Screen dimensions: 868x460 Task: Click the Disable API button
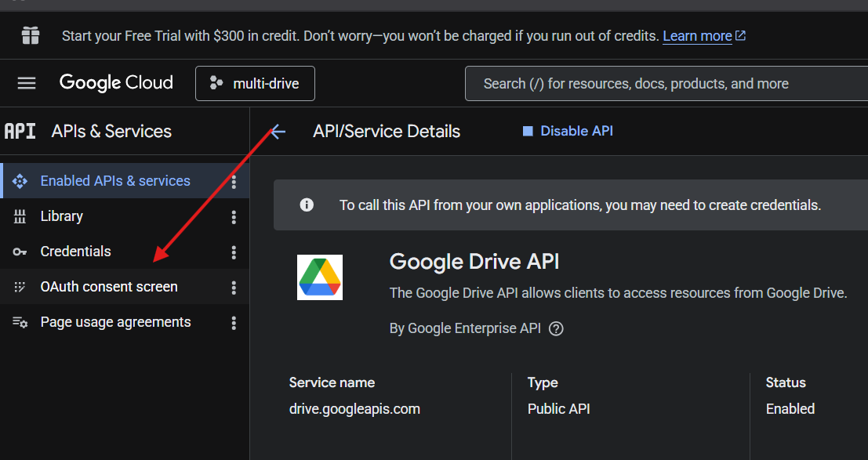tap(568, 131)
